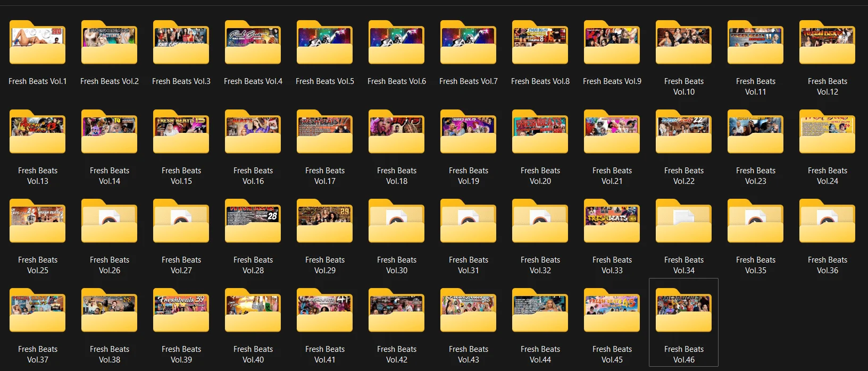Select the Fresh Beats Vol.10 folder icon
Image resolution: width=868 pixels, height=371 pixels.
click(x=684, y=43)
